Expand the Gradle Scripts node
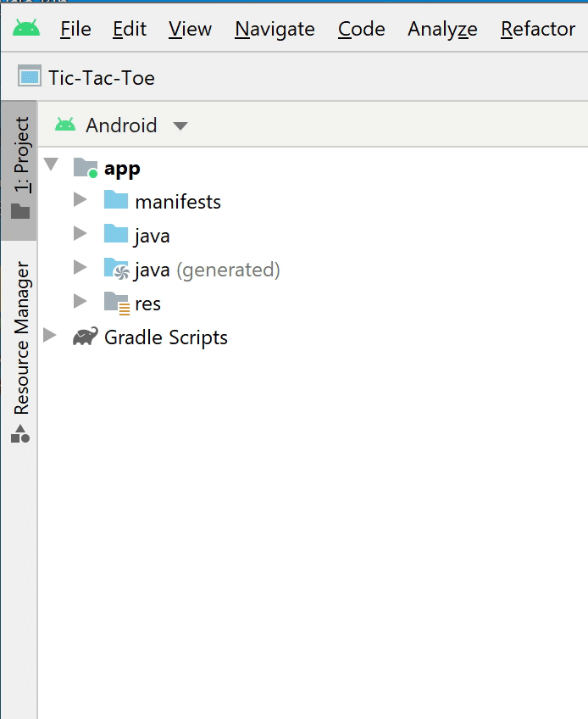588x719 pixels. pyautogui.click(x=49, y=337)
